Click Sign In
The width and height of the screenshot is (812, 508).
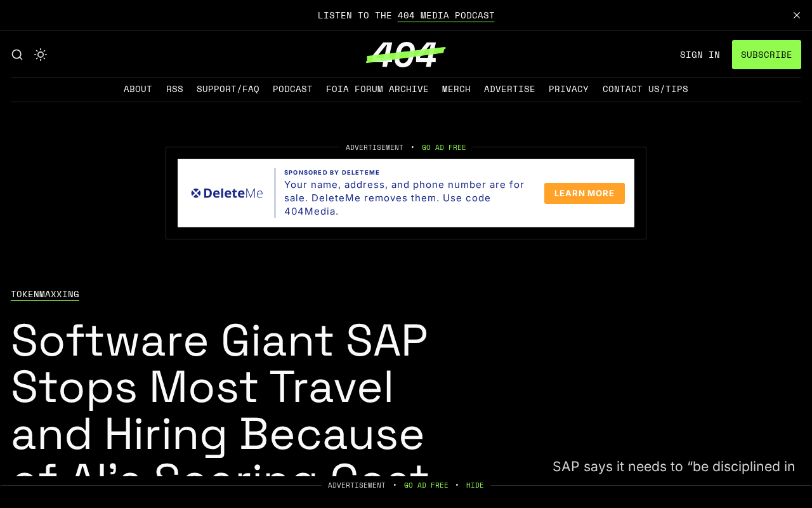coord(700,55)
